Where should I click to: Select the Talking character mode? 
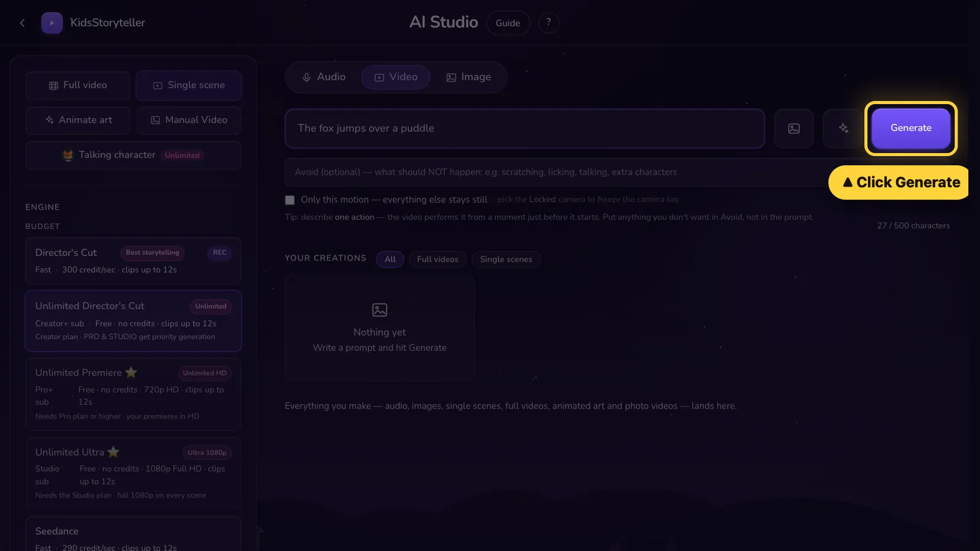coord(133,155)
